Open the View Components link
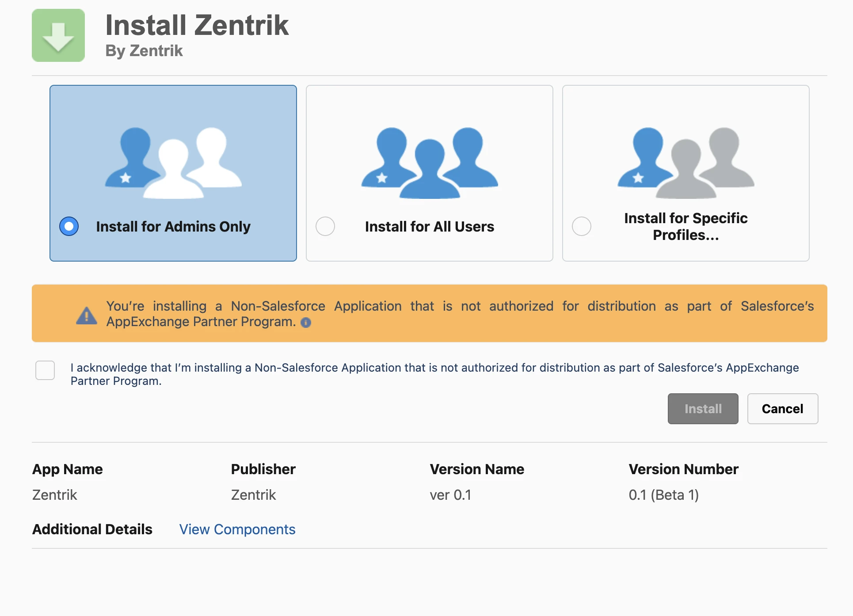 [237, 529]
